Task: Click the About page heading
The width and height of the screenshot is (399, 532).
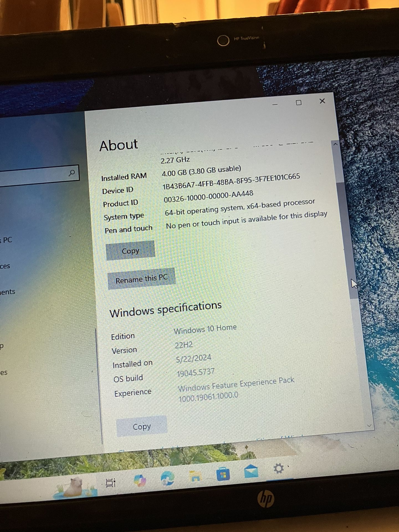Action: pyautogui.click(x=119, y=145)
